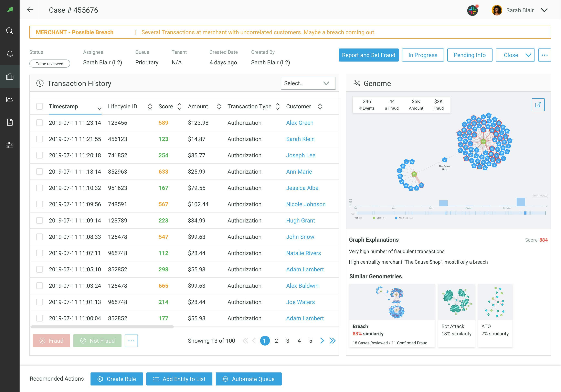Click the back arrow icon
This screenshot has height=392, width=561.
coord(30,10)
